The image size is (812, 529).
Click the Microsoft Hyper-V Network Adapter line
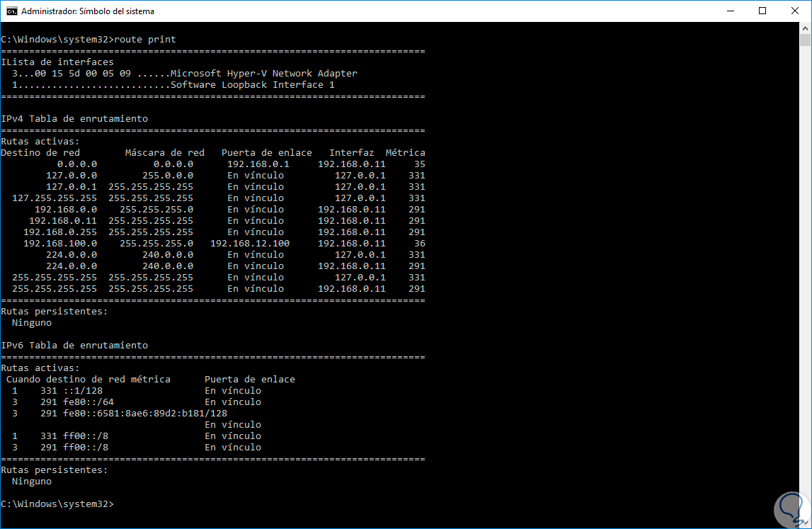185,74
